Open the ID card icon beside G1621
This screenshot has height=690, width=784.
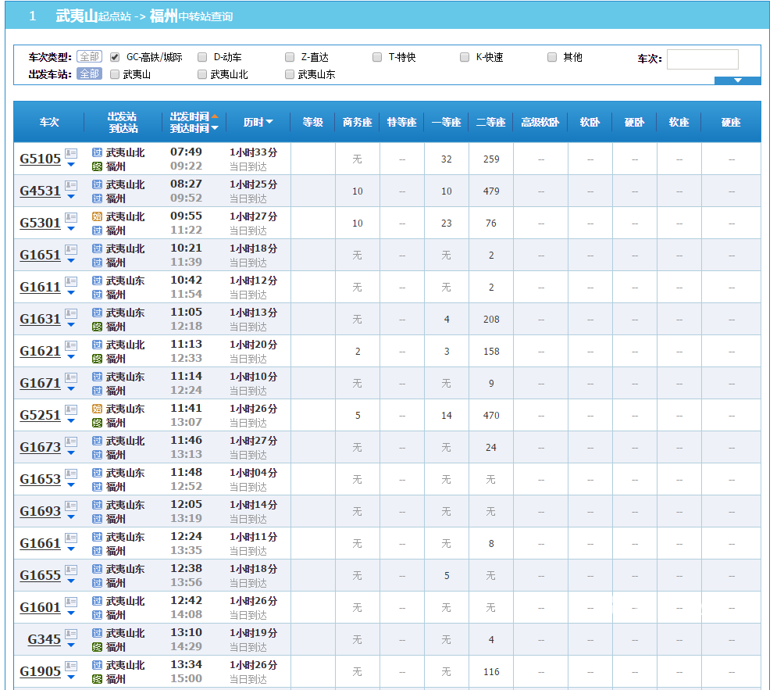[71, 345]
